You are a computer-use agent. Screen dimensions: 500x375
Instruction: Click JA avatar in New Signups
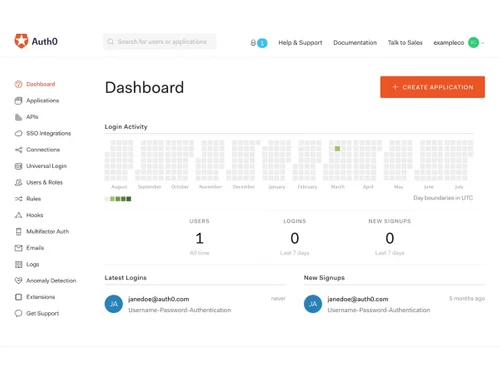point(313,304)
